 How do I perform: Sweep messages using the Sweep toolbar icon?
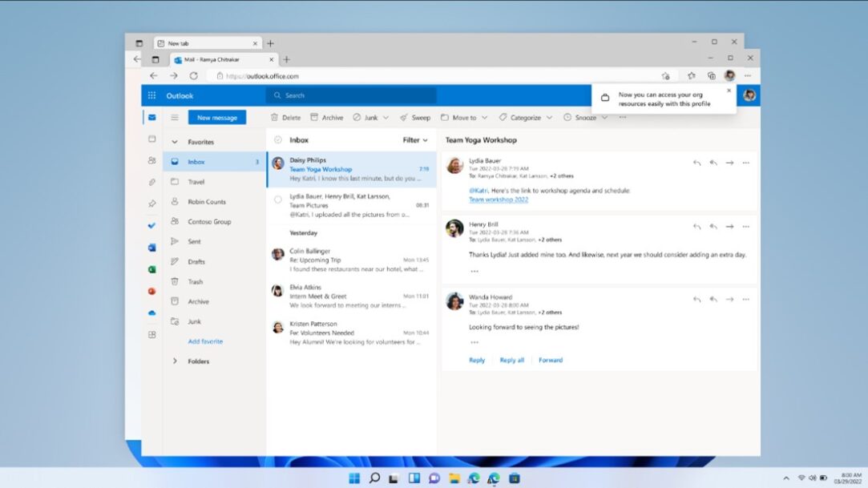pos(415,117)
